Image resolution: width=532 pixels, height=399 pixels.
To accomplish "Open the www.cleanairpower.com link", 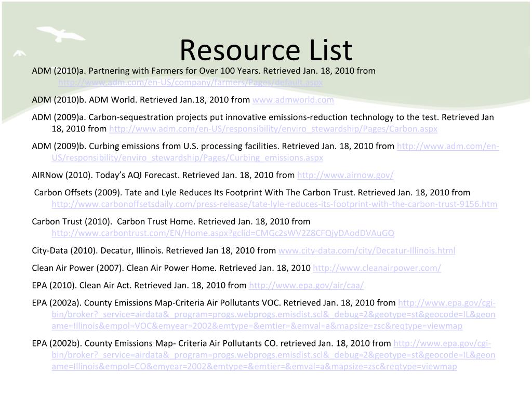I will point(377,268).
